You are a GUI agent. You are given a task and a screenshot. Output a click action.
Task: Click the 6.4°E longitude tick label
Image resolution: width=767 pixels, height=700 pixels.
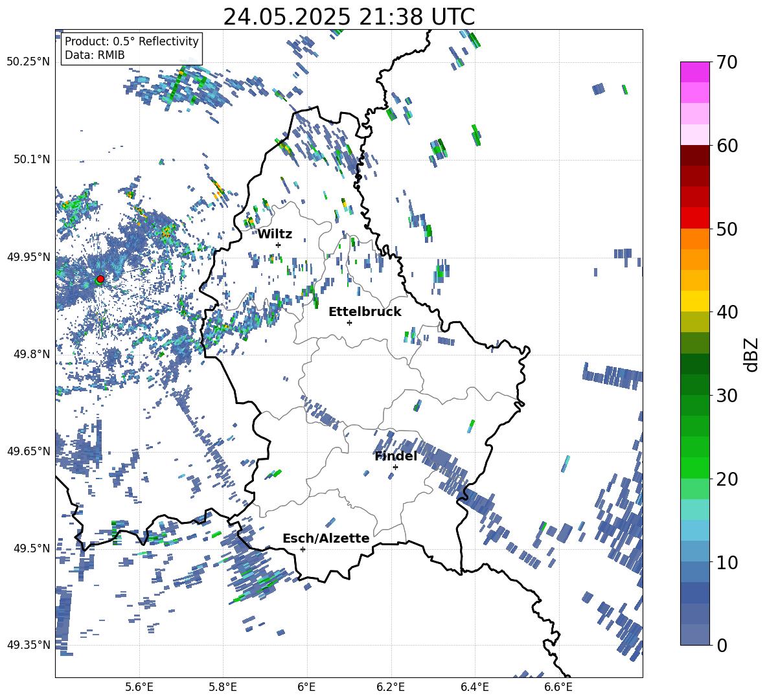[474, 687]
